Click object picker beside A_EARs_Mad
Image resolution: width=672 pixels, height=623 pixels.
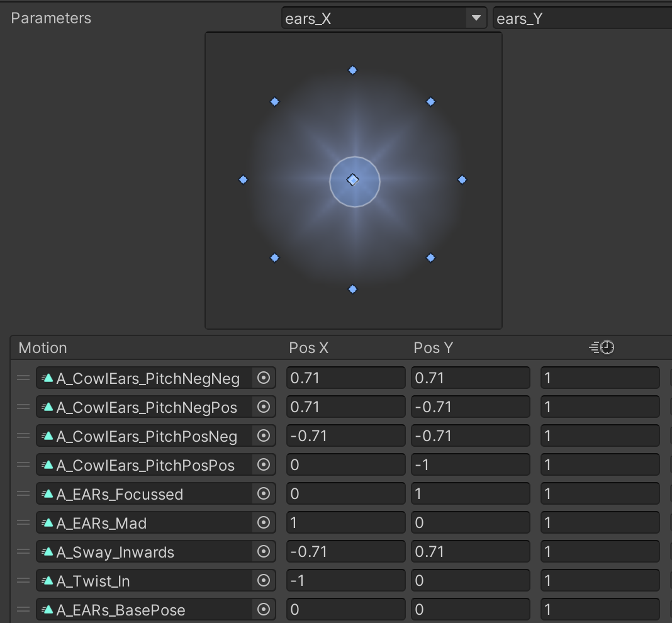(264, 523)
